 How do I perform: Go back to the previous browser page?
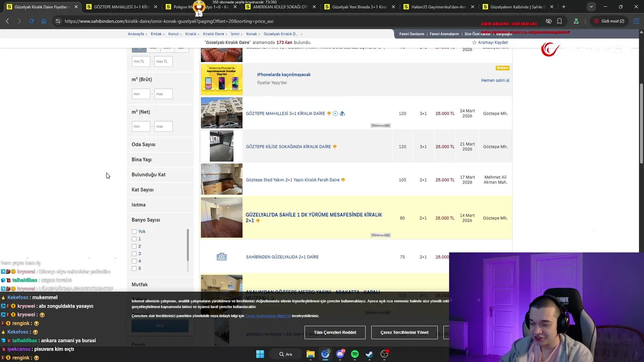tap(8, 21)
